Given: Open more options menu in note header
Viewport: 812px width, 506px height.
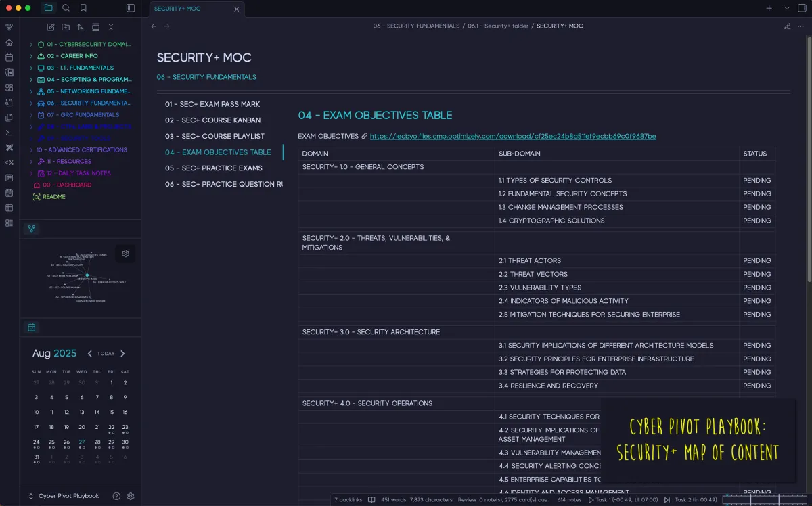Looking at the screenshot, I should (x=802, y=26).
